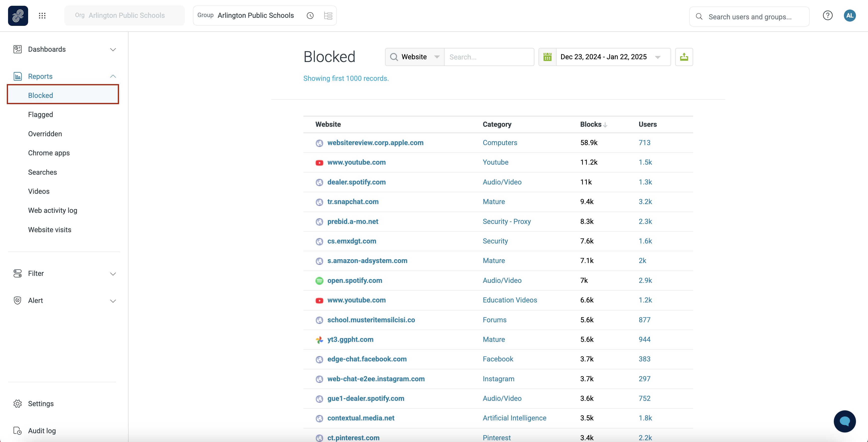Image resolution: width=868 pixels, height=442 pixels.
Task: Click the Forums category link
Action: [494, 320]
